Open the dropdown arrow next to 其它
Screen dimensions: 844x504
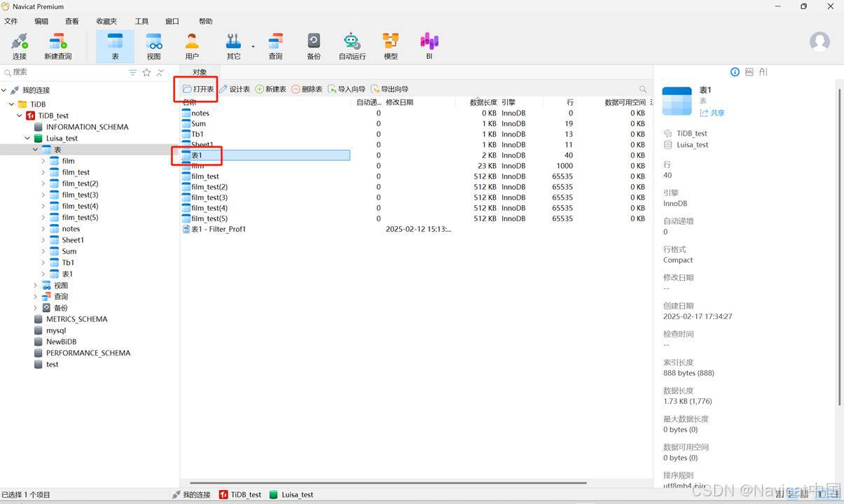click(253, 46)
